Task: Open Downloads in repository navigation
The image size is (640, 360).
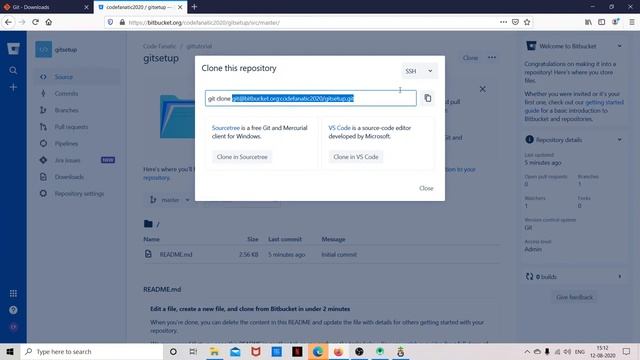Action: tap(77, 177)
